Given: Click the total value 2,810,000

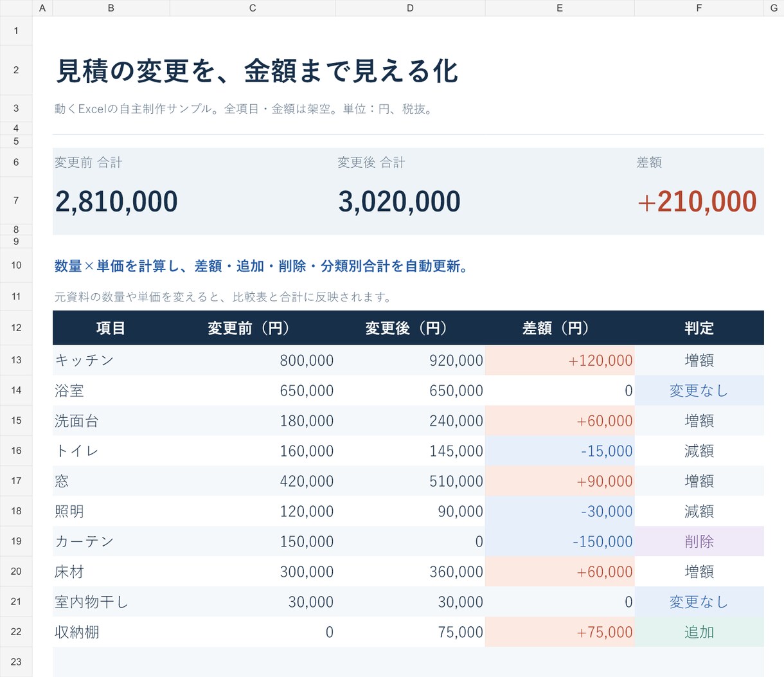Looking at the screenshot, I should tap(116, 201).
